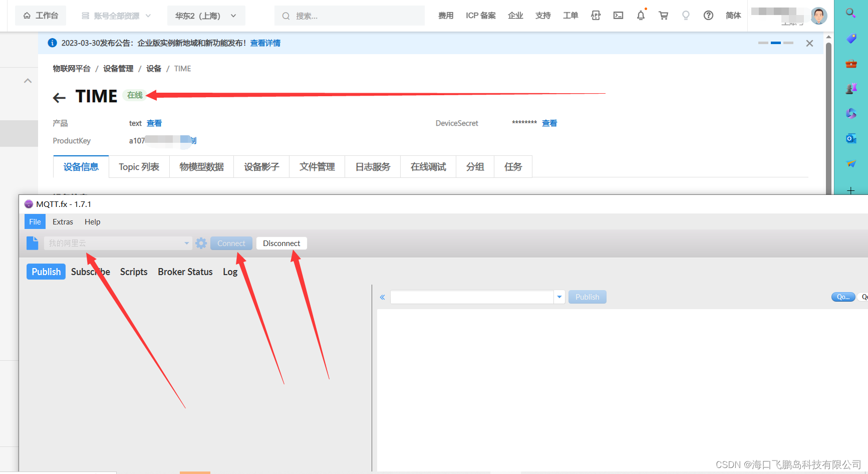The width and height of the screenshot is (868, 474).
Task: Collapse panel with double chevron icon
Action: [x=382, y=297]
